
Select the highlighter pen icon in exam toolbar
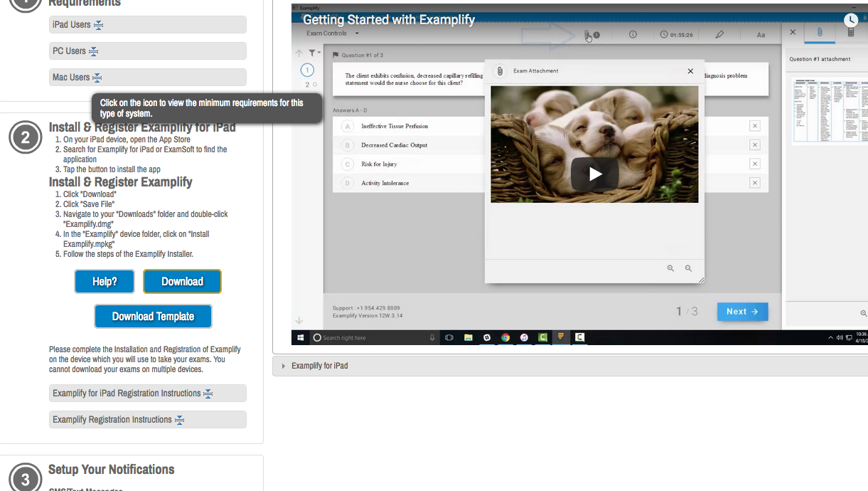click(x=719, y=34)
